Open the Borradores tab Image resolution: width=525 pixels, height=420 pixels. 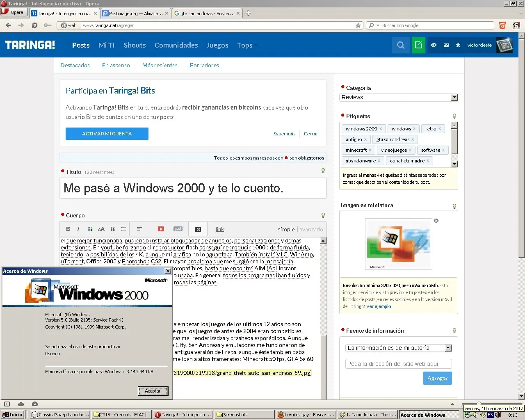[x=204, y=65]
